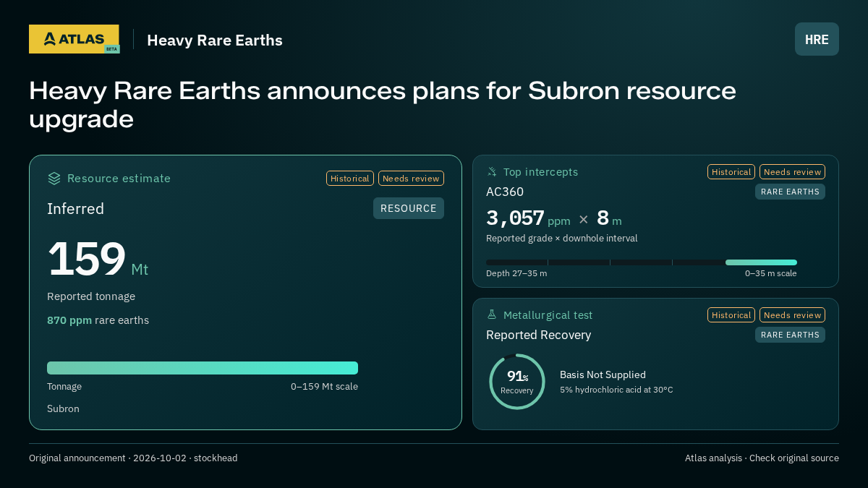Click the Resource estimate heading
868x488 pixels.
pyautogui.click(x=119, y=179)
